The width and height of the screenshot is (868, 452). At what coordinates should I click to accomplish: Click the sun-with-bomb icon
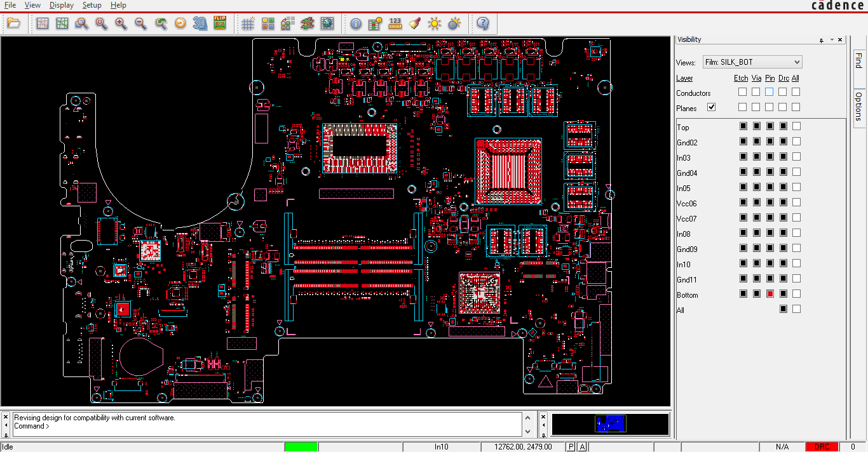(x=454, y=24)
